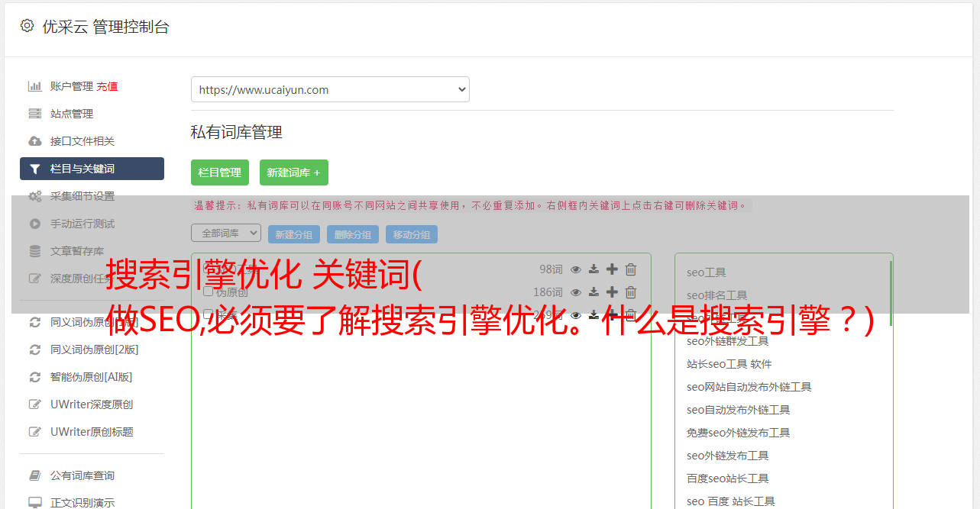Click the gears icon for 采集细节设置
Viewport: 980px width, 509px height.
point(35,196)
